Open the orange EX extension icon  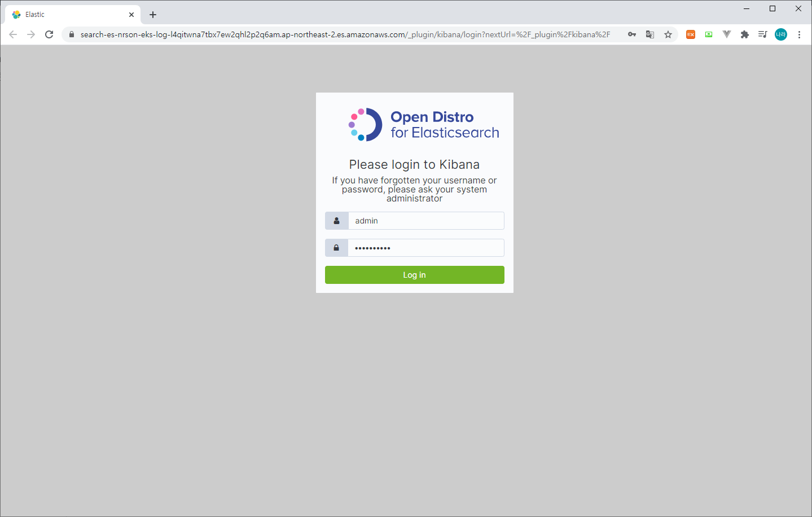pos(691,34)
